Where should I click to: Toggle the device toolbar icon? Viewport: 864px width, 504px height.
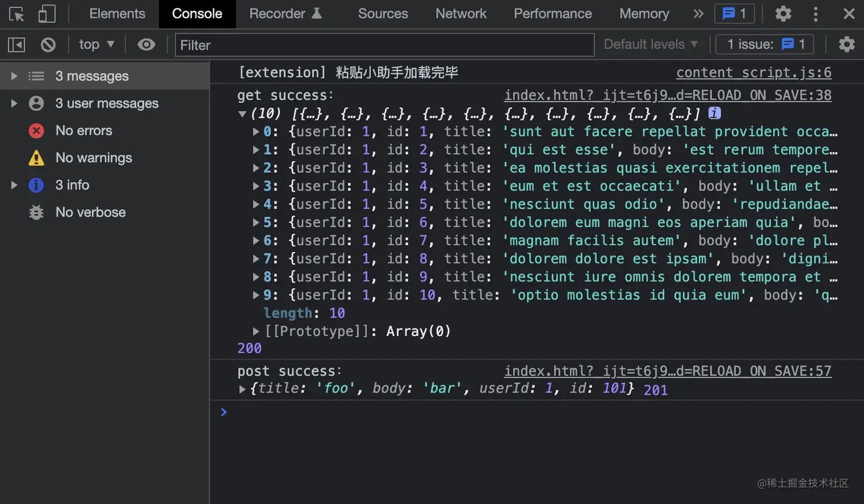coord(47,14)
